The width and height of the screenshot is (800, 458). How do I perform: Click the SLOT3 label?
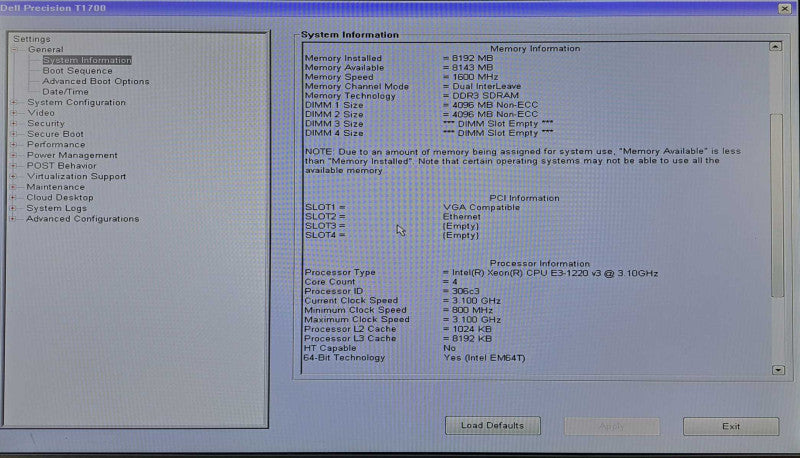coord(325,226)
